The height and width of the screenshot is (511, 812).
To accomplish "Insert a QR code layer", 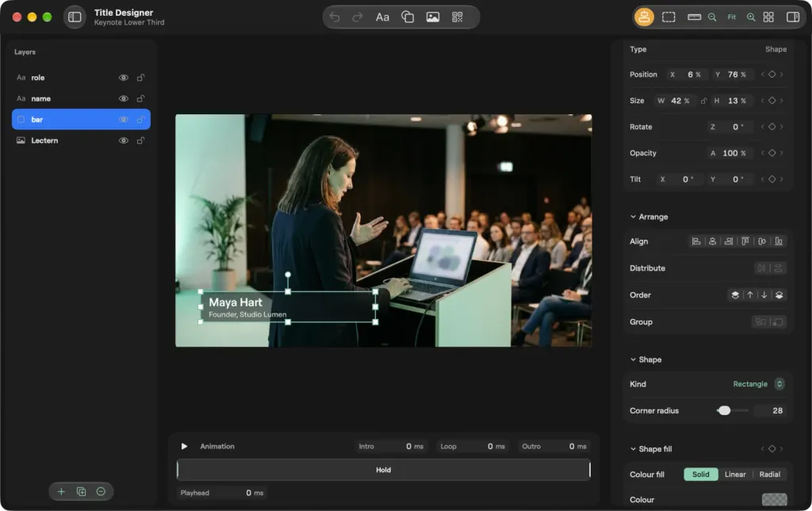I will [458, 17].
